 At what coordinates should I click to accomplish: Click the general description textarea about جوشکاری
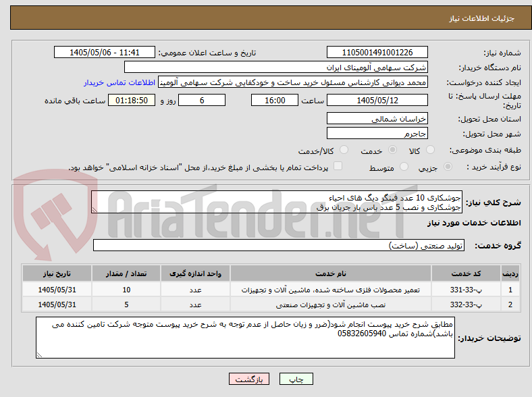coord(277,203)
